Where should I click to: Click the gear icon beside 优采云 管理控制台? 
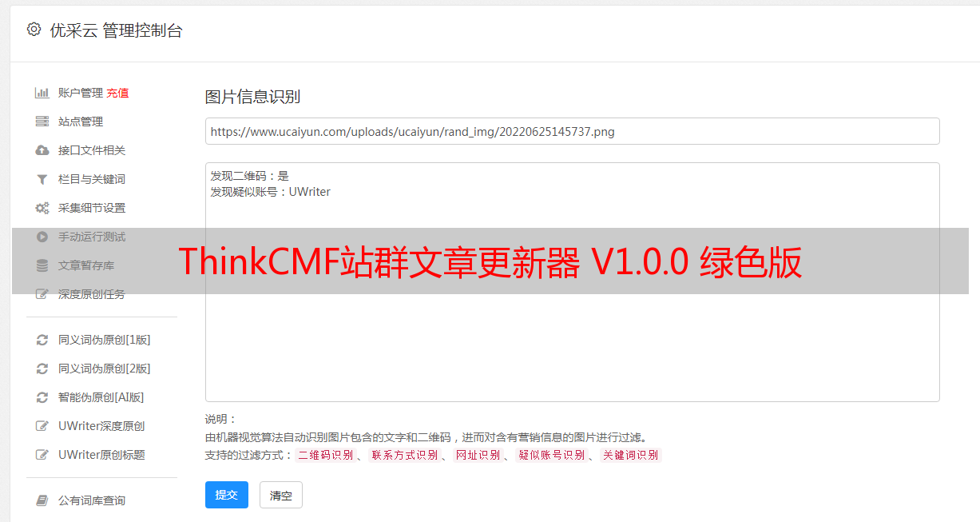coord(34,30)
